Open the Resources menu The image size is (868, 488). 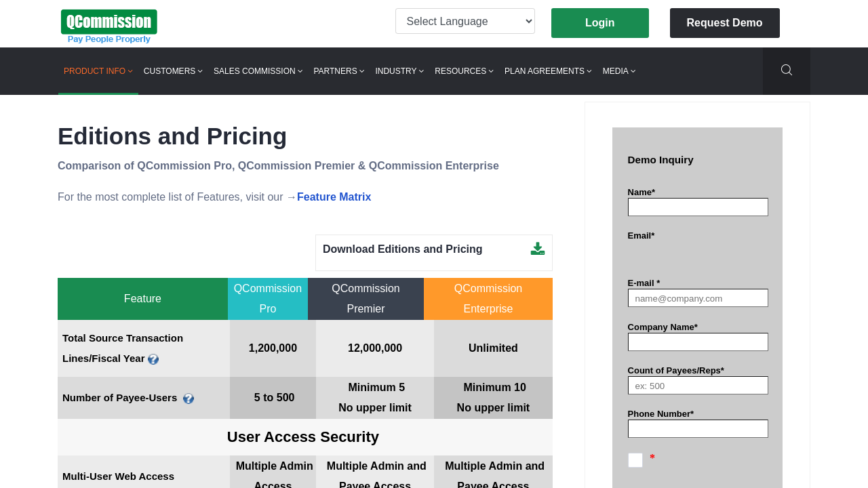coord(464,71)
